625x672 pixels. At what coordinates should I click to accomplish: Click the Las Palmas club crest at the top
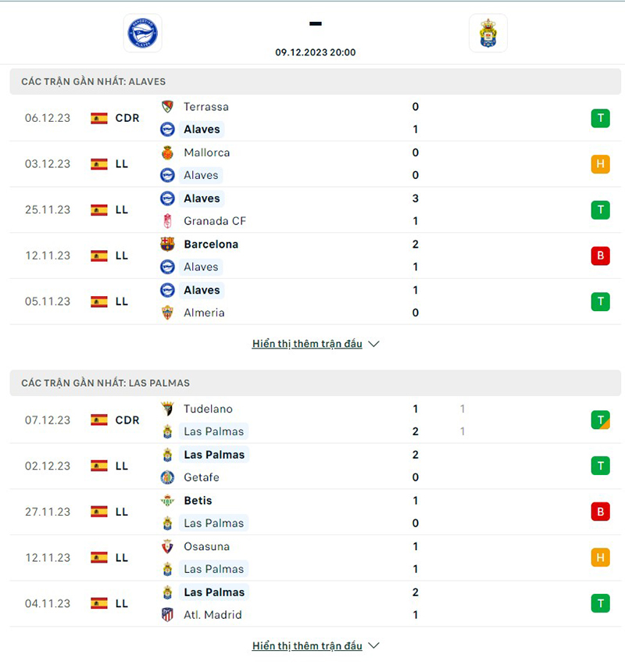pos(488,34)
